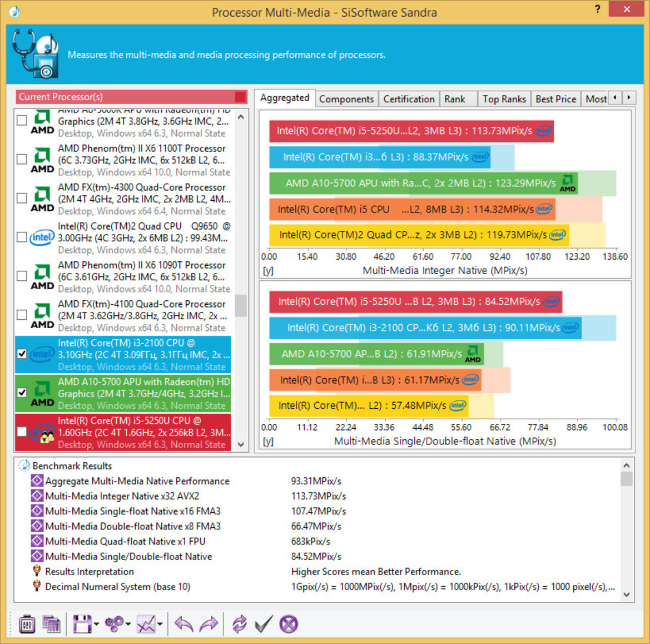This screenshot has height=644, width=650.
Task: Select the 683kPix/s quad-float value
Action: (x=311, y=541)
